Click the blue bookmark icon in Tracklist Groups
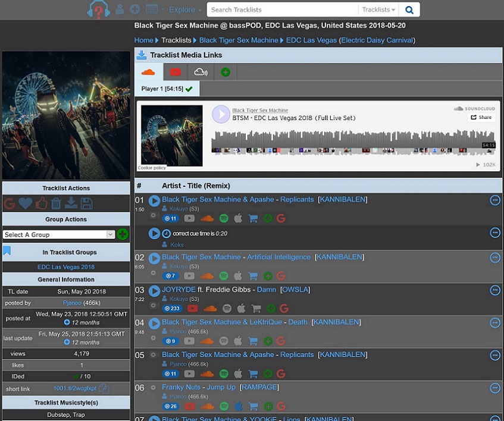 pos(7,250)
